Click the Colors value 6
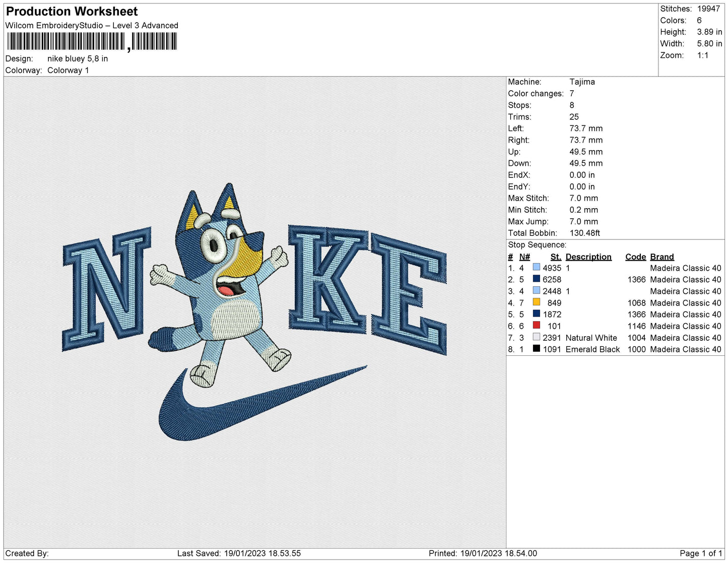Viewport: 728px width, 563px height. click(x=699, y=20)
